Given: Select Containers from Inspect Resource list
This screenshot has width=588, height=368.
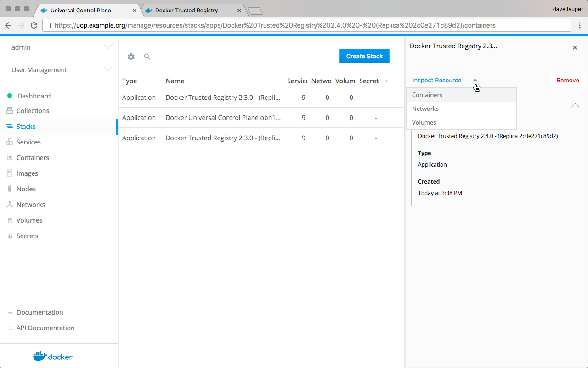Looking at the screenshot, I should (x=427, y=95).
